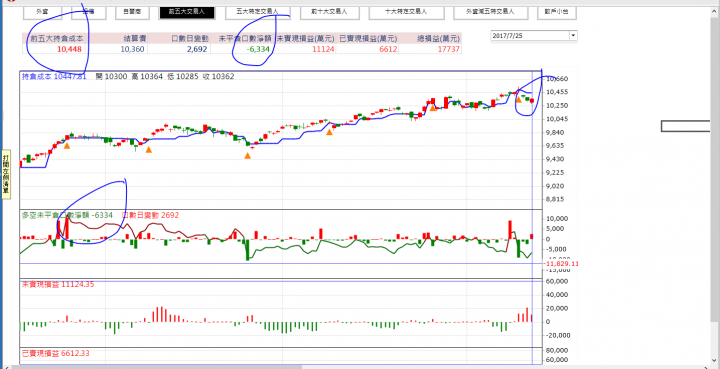Viewport: 720px width, 369px height.
Task: Open the 五大特定交易人 tab
Action: point(257,12)
